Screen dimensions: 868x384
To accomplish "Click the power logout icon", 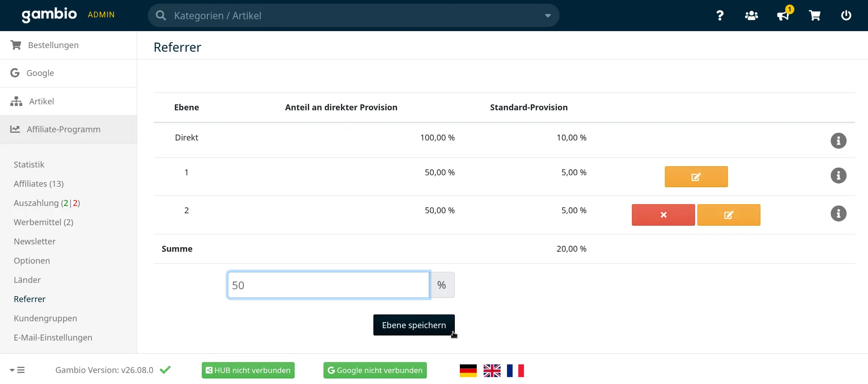I will click(846, 16).
